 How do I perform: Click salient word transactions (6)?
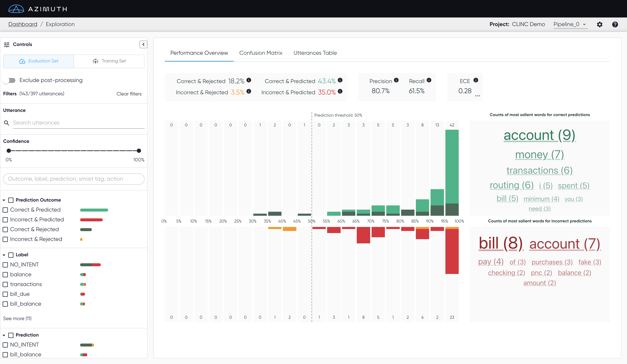540,171
